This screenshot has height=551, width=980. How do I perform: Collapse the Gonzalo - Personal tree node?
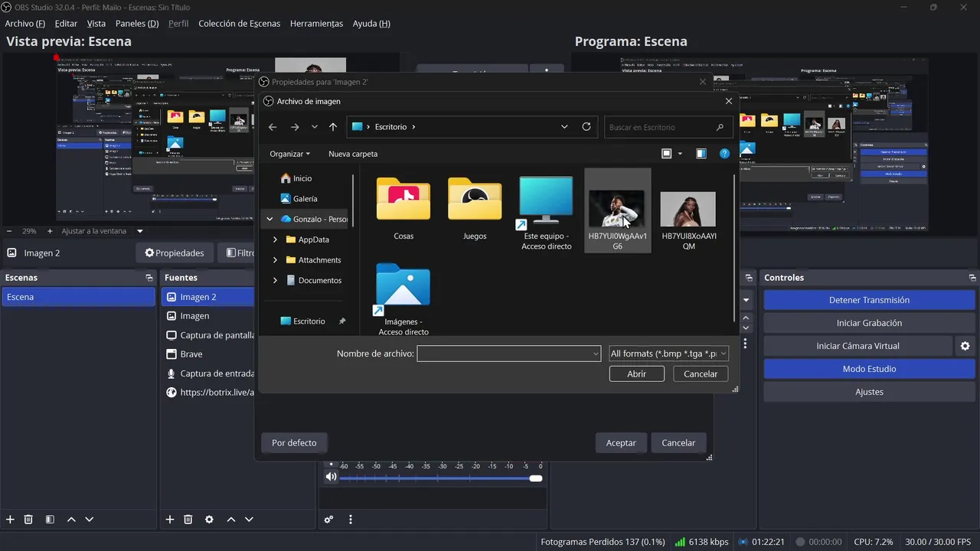tap(269, 219)
